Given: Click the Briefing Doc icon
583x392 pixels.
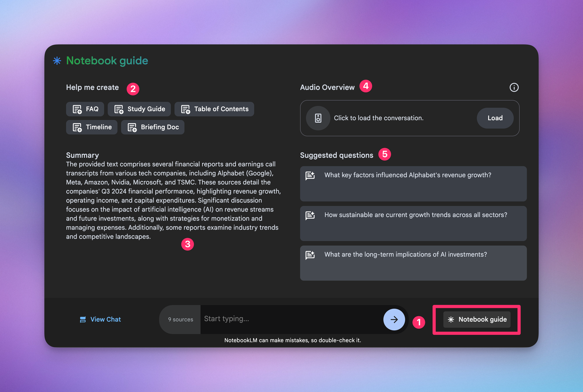Looking at the screenshot, I should click(x=132, y=127).
